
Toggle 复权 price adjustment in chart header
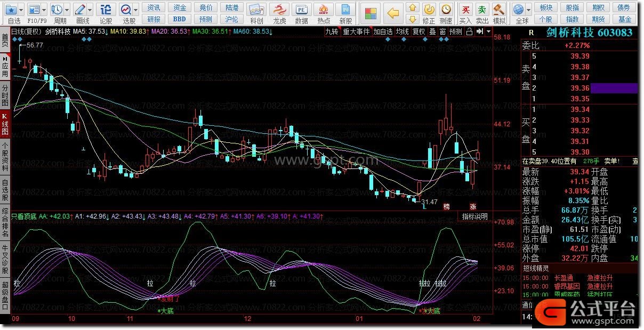point(419,31)
